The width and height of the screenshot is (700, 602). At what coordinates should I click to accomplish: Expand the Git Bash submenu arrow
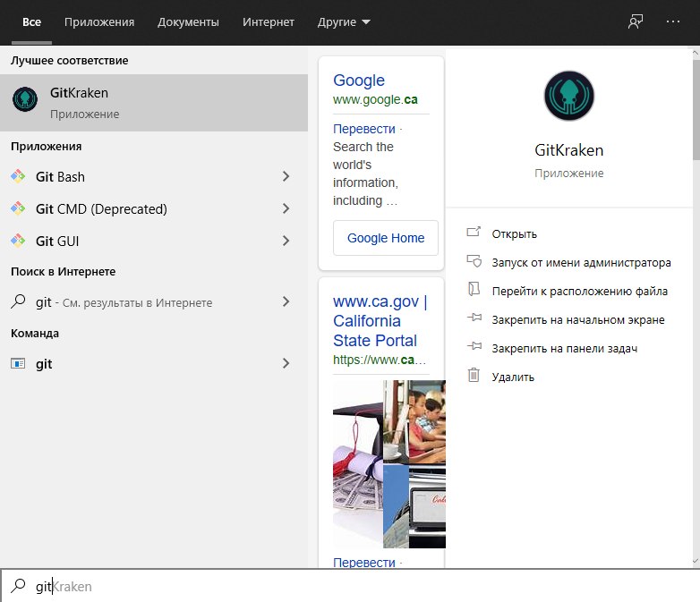click(x=286, y=177)
